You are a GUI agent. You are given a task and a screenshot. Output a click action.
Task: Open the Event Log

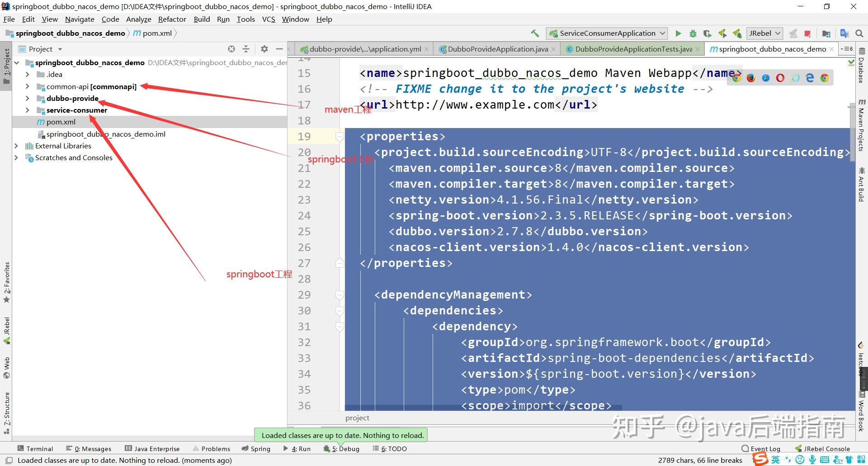coord(761,449)
